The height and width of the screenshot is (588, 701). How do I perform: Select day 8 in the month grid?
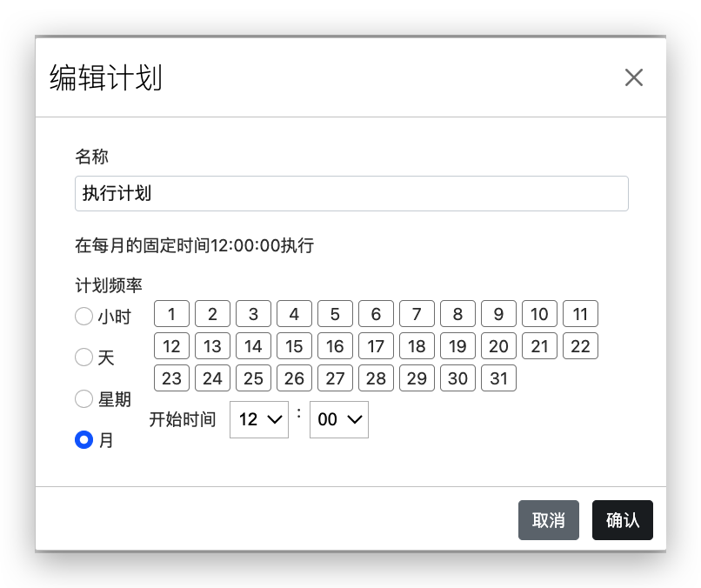click(457, 314)
